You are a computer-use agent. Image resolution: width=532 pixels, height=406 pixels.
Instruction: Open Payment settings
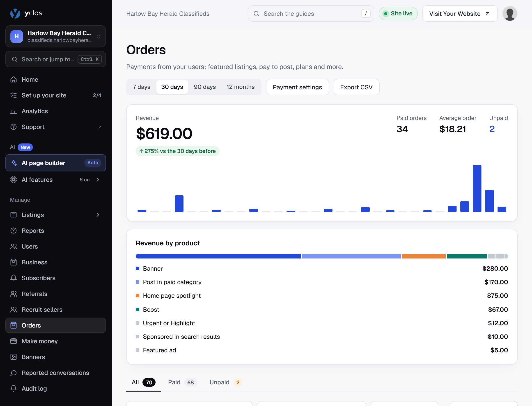(x=297, y=87)
